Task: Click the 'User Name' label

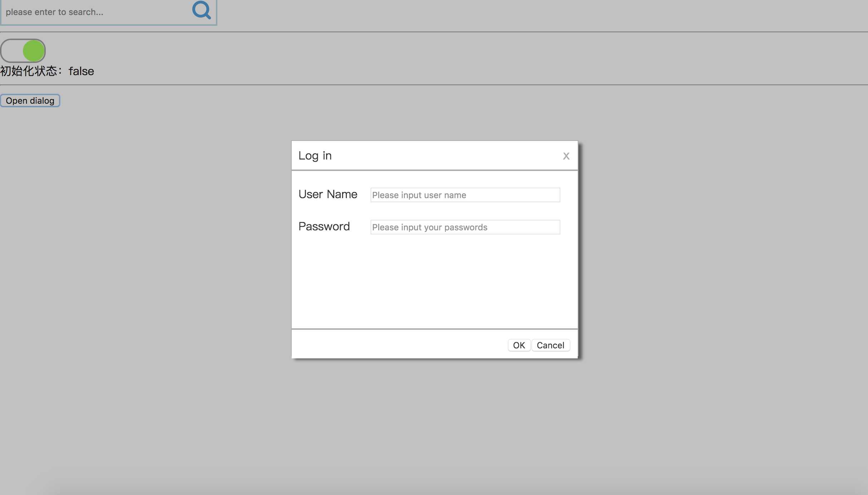Action: tap(328, 194)
